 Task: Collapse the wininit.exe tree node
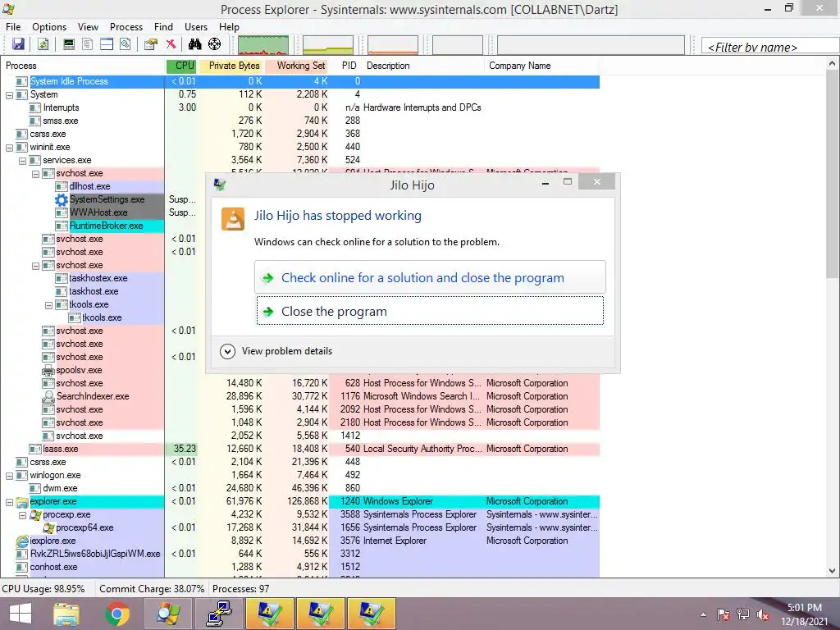tap(9, 148)
